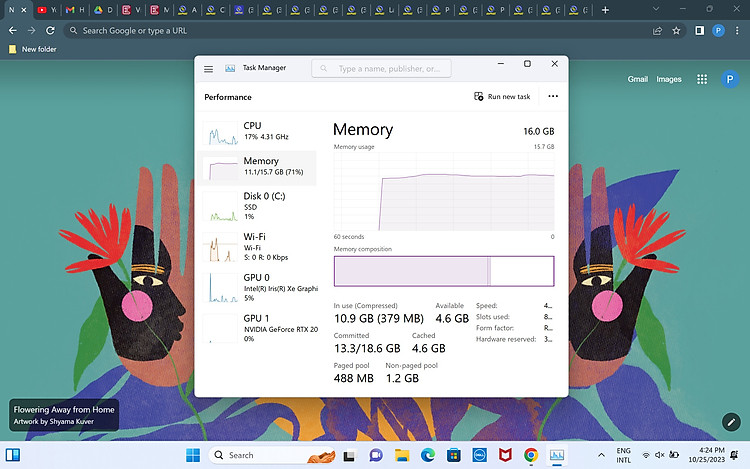This screenshot has height=469, width=750.
Task: Click the Hardware reserved label
Action: pos(506,339)
